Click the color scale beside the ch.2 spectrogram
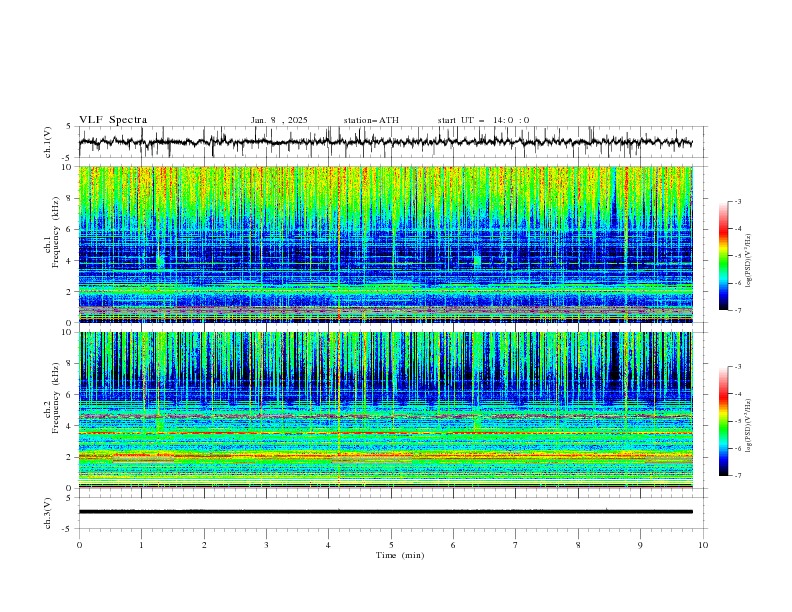This screenshot has height=612, width=792. coord(723,421)
